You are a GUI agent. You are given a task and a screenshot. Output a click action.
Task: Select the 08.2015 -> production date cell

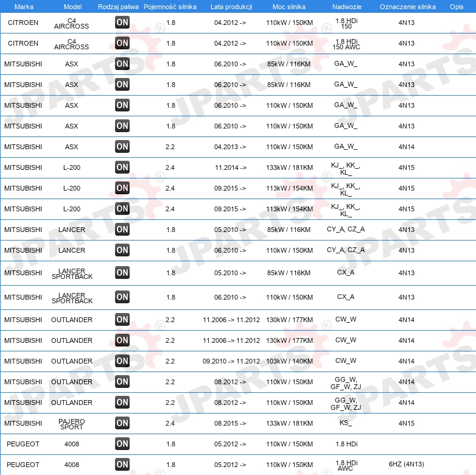[230, 423]
